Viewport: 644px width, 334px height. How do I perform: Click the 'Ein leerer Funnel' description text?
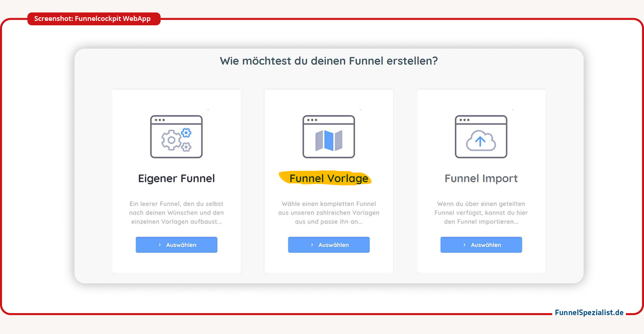(x=176, y=213)
